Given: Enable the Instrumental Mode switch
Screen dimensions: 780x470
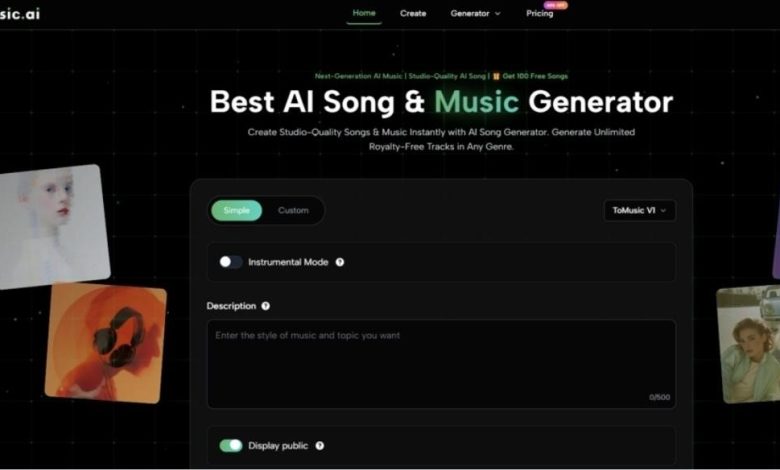Looking at the screenshot, I should coord(230,262).
